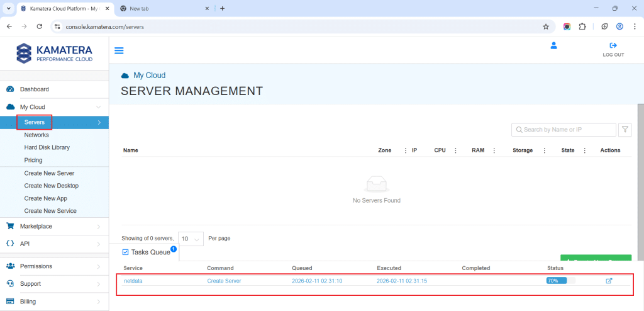Open the Chrome three-dot menu
The height and width of the screenshot is (311, 644).
635,26
